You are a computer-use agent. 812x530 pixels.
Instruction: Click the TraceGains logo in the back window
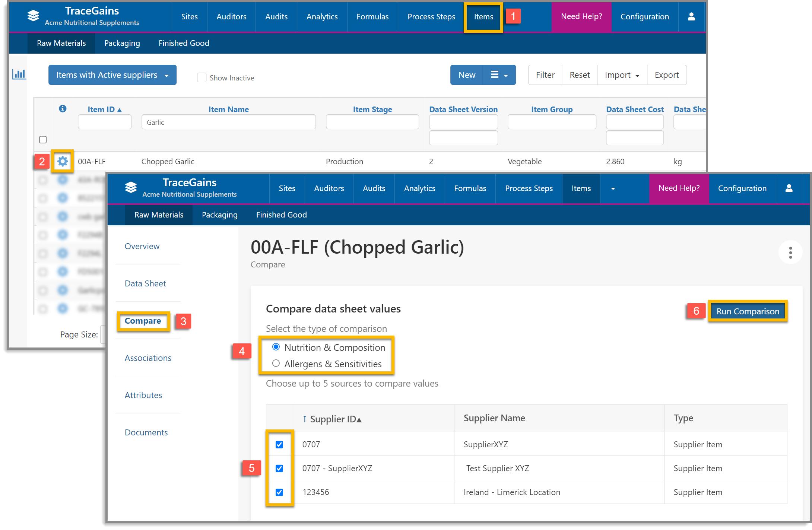pos(33,16)
